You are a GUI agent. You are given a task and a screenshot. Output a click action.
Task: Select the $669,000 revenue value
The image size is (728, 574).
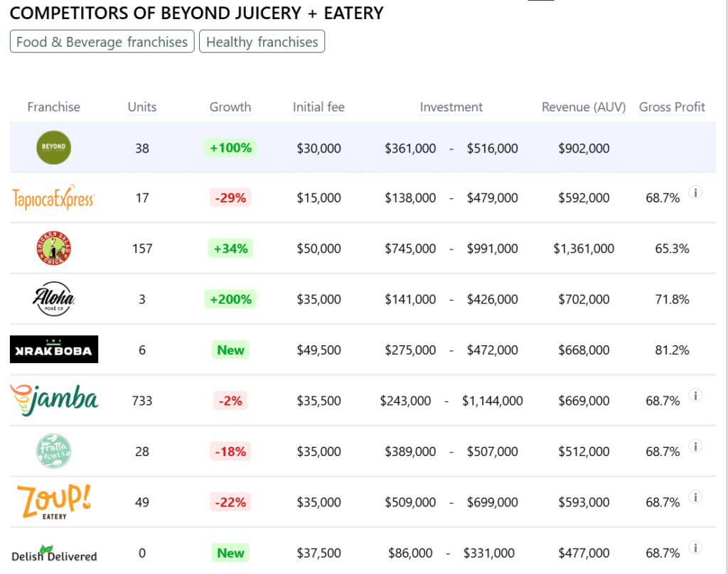click(584, 401)
